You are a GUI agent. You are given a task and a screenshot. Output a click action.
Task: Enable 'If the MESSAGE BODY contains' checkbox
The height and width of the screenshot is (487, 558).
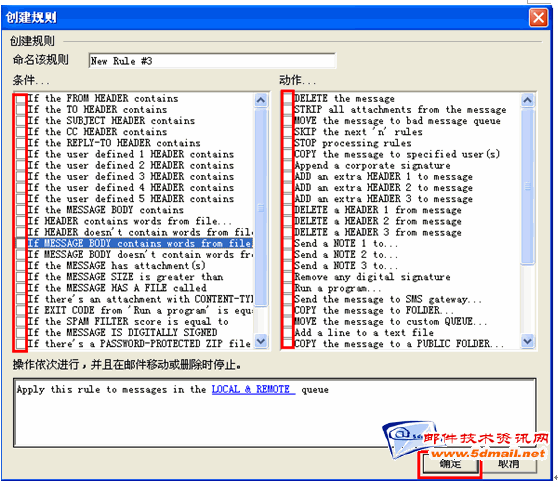coord(21,210)
